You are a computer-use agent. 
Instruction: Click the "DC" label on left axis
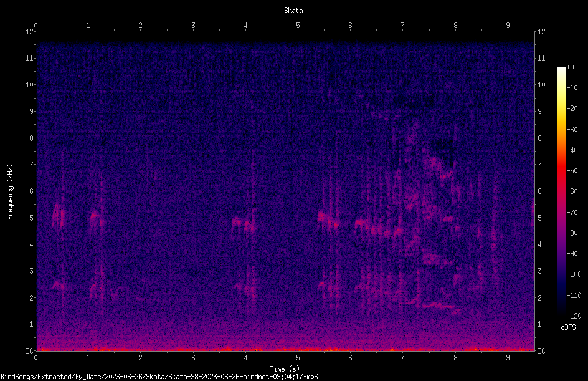click(x=30, y=350)
